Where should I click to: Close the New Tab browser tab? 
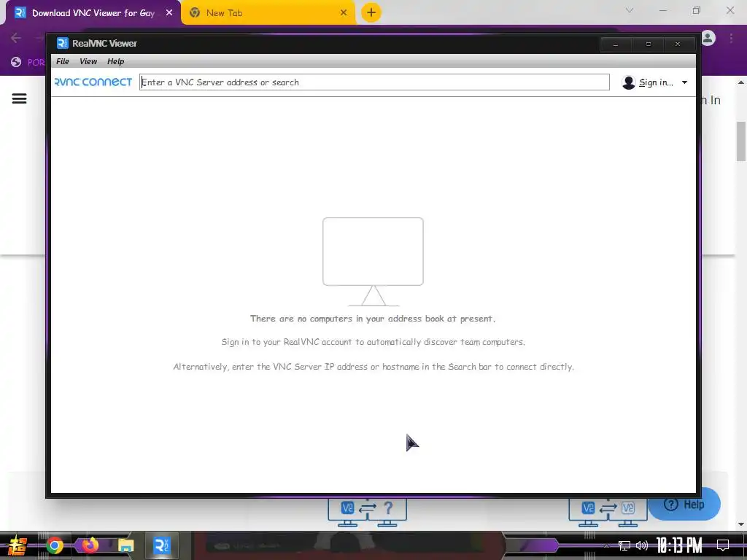[x=344, y=13]
